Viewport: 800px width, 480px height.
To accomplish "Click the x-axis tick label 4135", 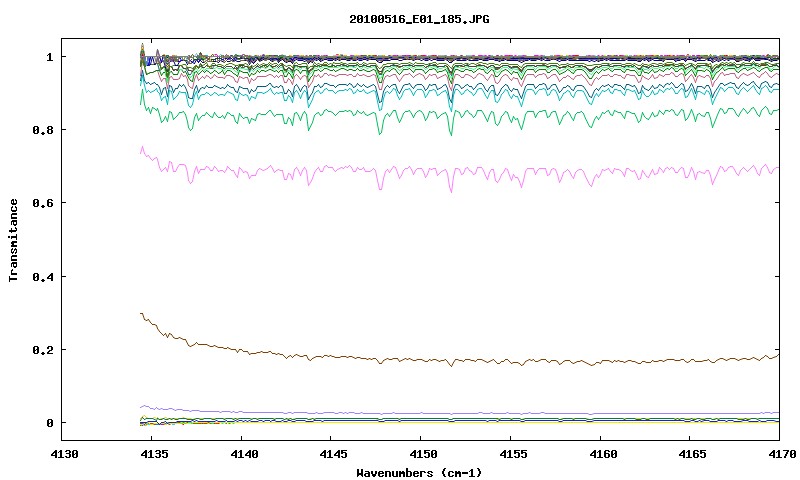I will [154, 453].
